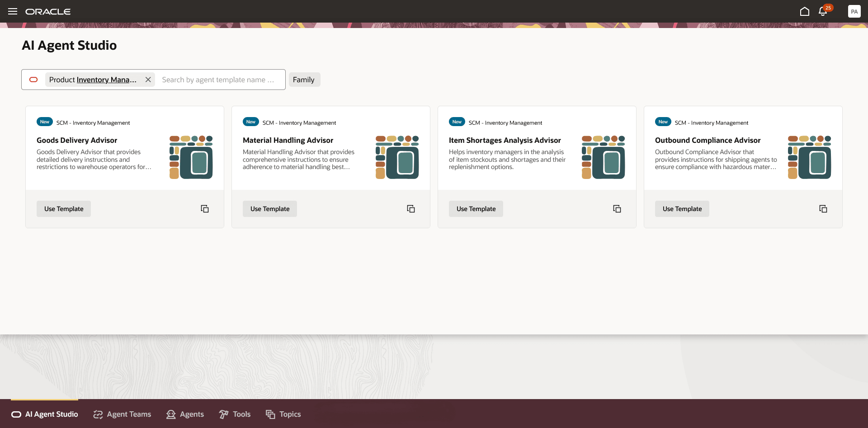
Task: Click SCM - Inventory Management label on Goods Delivery card
Action: 93,123
